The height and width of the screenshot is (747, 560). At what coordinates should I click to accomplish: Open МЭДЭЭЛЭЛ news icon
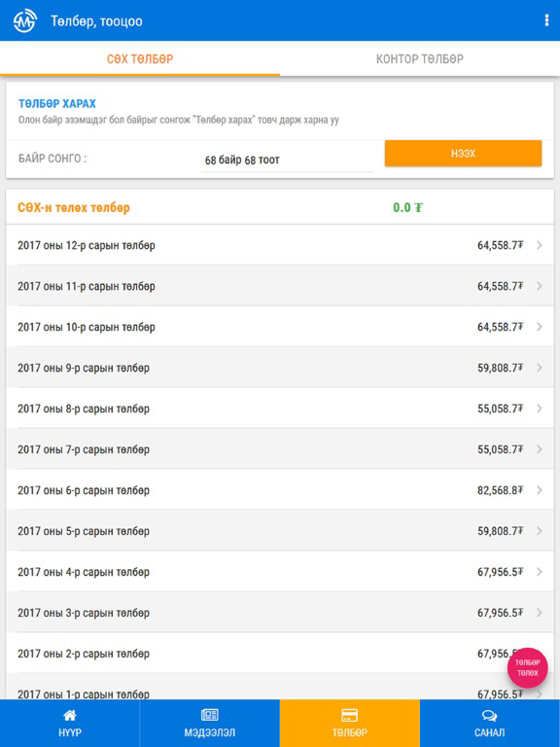[210, 715]
